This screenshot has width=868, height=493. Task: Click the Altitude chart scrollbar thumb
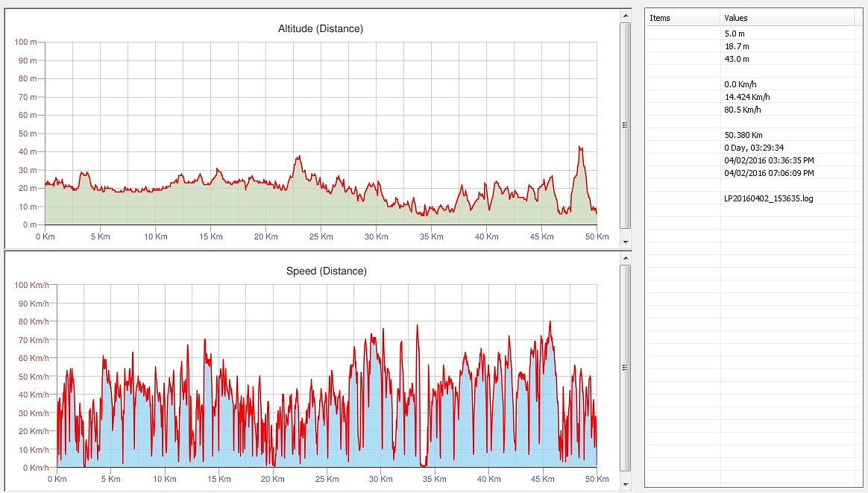625,125
